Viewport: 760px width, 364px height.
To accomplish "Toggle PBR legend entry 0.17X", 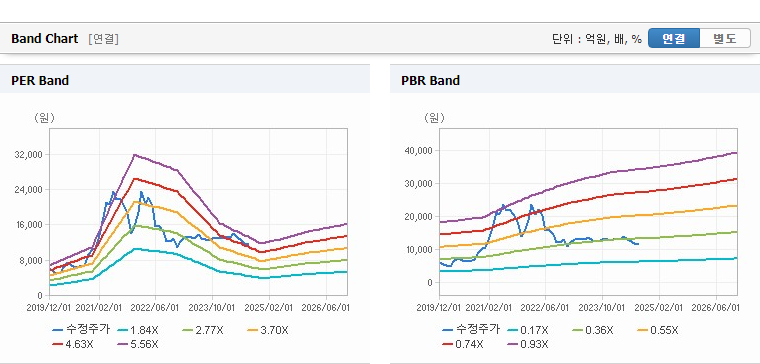I will (528, 331).
